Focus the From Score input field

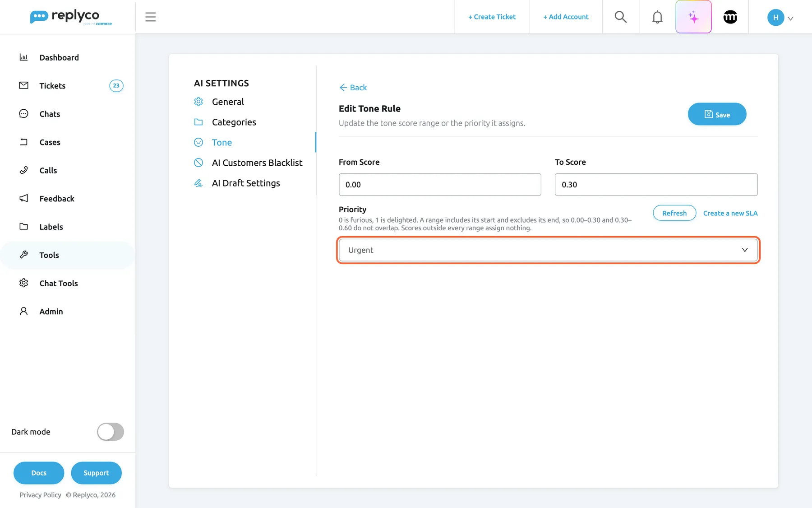click(440, 185)
